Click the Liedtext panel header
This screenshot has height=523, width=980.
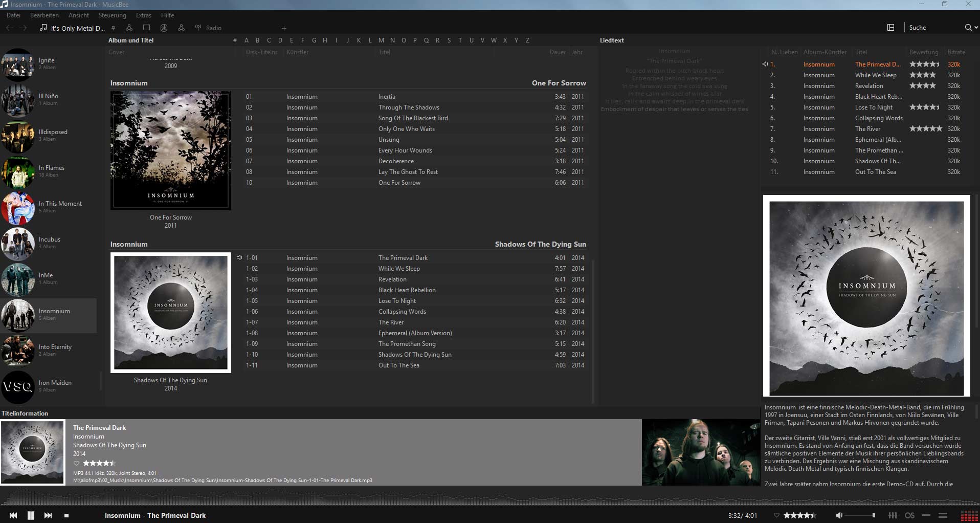point(612,40)
